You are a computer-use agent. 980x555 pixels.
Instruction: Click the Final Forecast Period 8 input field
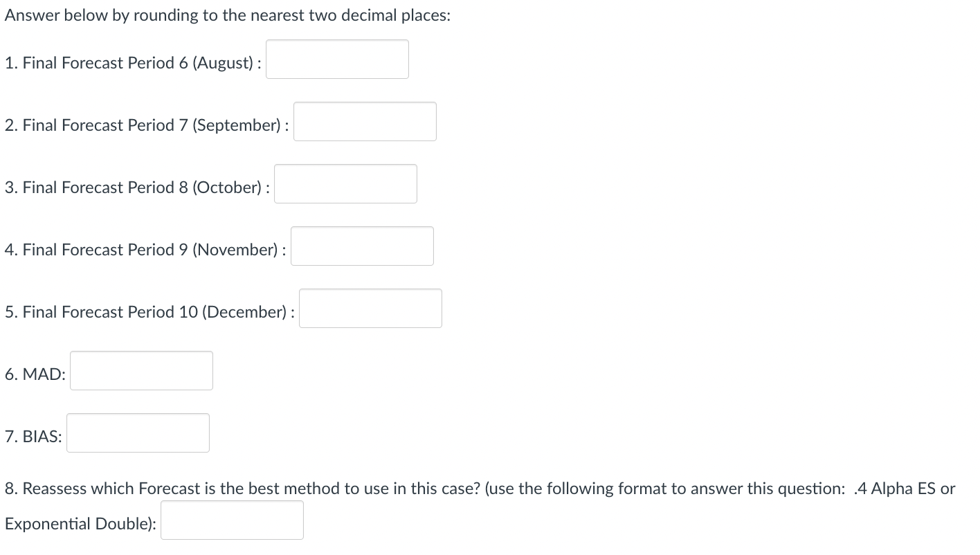(345, 183)
